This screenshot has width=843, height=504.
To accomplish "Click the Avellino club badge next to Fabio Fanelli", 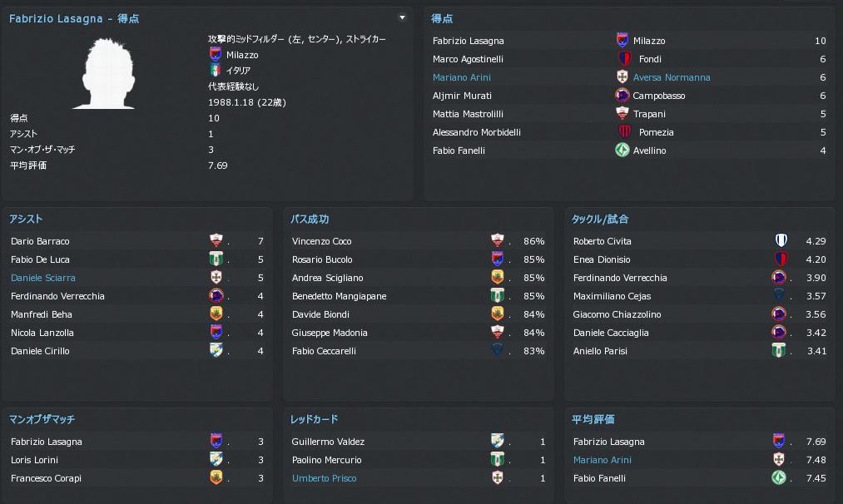I will (622, 151).
